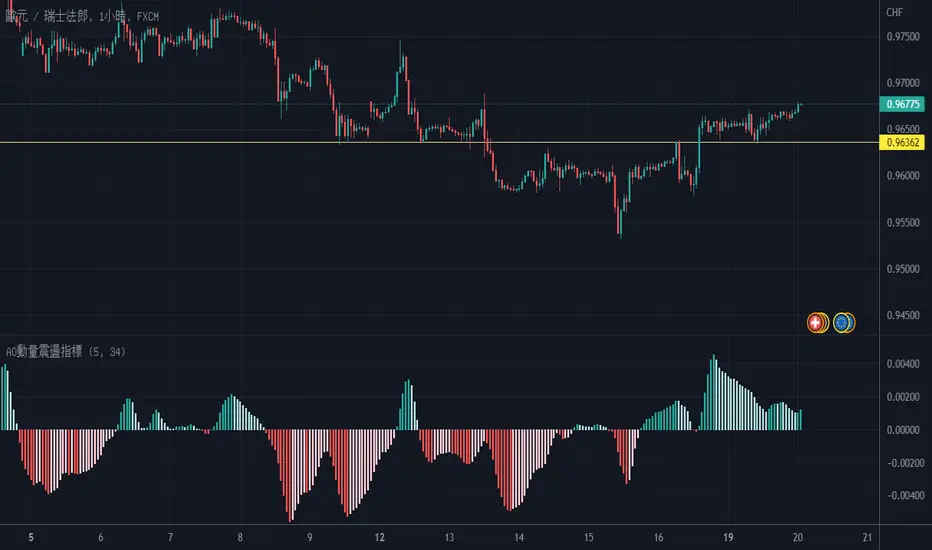Click date label 9 on the time axis

310,538
